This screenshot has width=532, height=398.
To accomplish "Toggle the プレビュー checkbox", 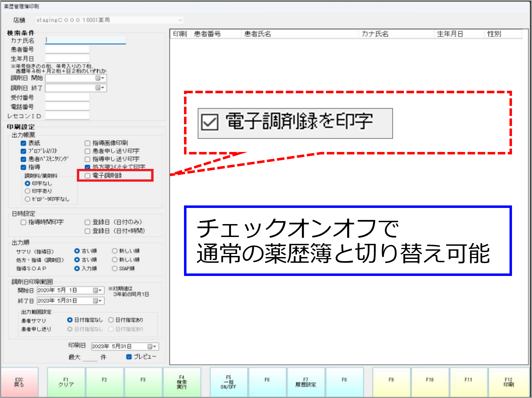I will click(x=129, y=357).
